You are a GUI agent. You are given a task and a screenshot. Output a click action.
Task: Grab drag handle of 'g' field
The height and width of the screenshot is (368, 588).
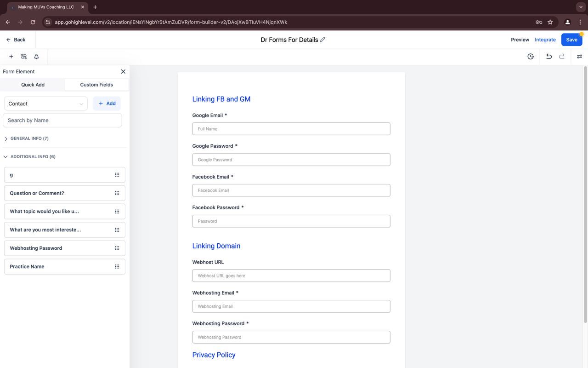tap(117, 175)
